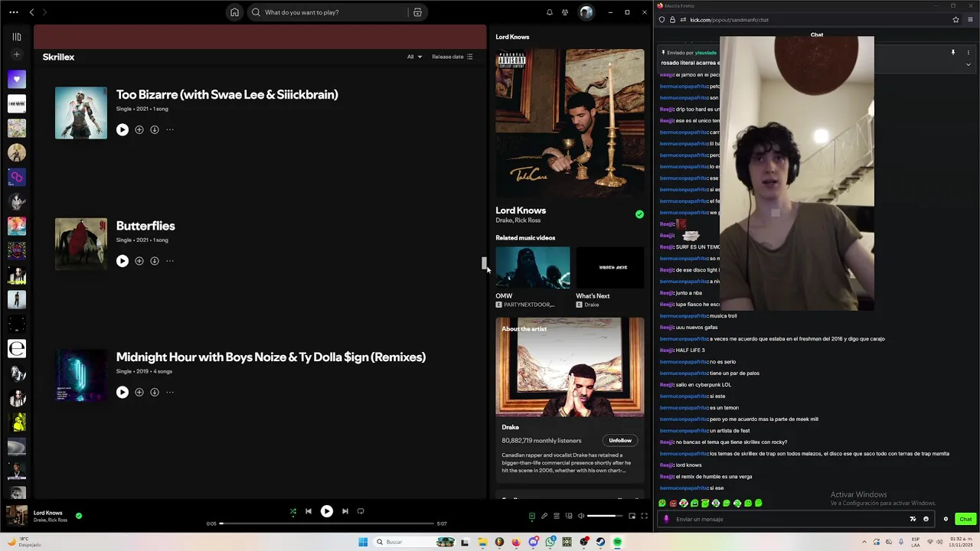
Task: Open Too Bizarre album title link
Action: coord(227,95)
